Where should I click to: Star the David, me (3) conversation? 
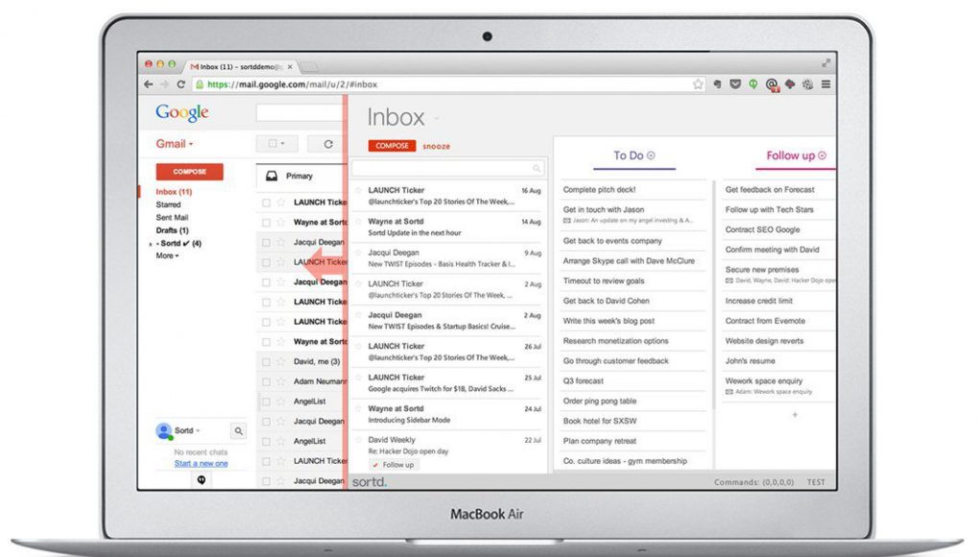click(281, 362)
